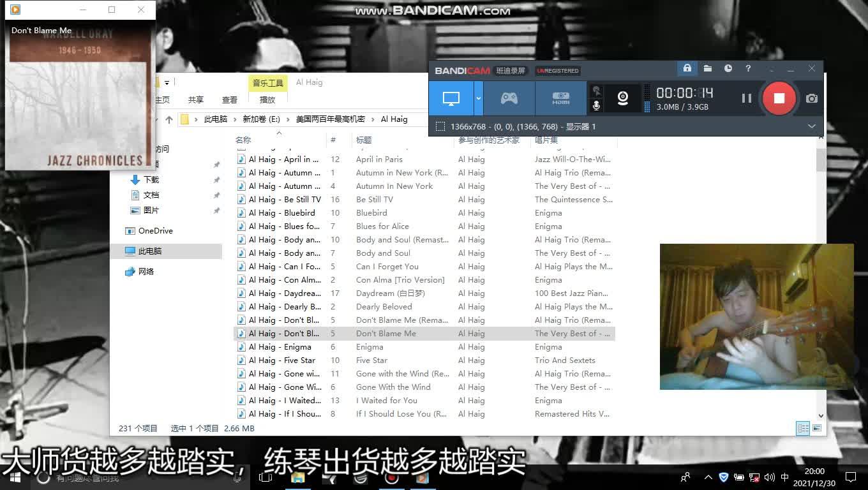Open the 查看 ribbon tab
Screen dimensions: 868x490
pos(230,100)
